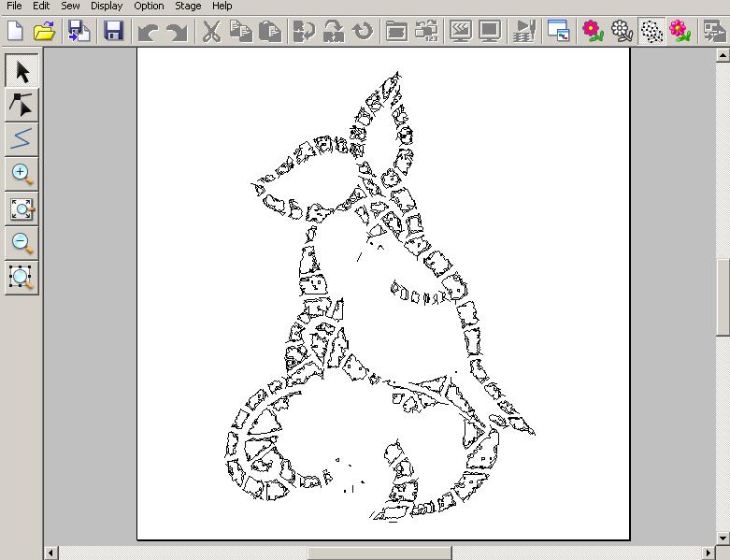
Task: Open the sewing attribute setting icon
Action: point(396,32)
